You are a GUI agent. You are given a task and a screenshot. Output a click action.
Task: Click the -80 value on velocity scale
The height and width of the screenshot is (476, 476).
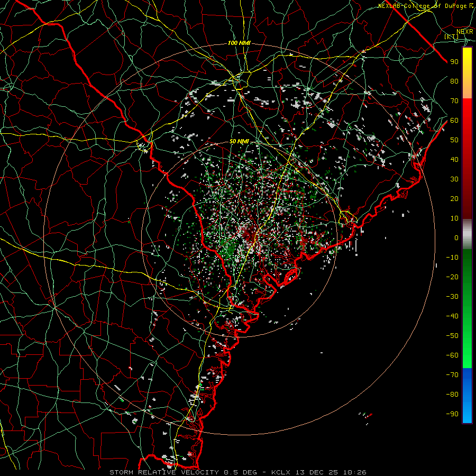[x=452, y=395]
